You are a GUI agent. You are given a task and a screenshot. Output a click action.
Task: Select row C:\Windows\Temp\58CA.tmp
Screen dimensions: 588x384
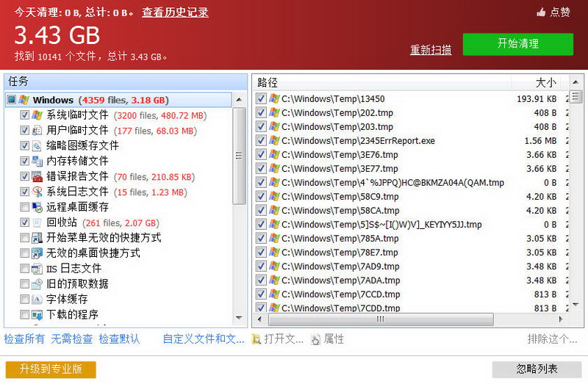pyautogui.click(x=411, y=211)
